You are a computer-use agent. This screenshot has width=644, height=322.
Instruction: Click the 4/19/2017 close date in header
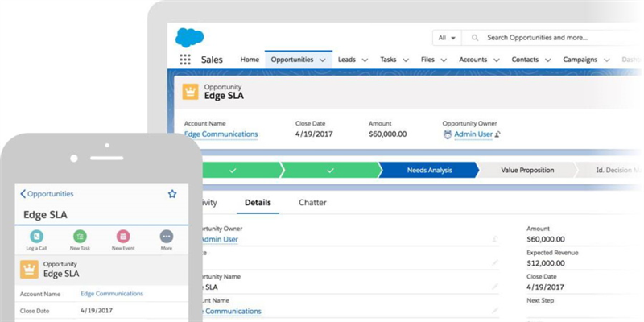(314, 134)
